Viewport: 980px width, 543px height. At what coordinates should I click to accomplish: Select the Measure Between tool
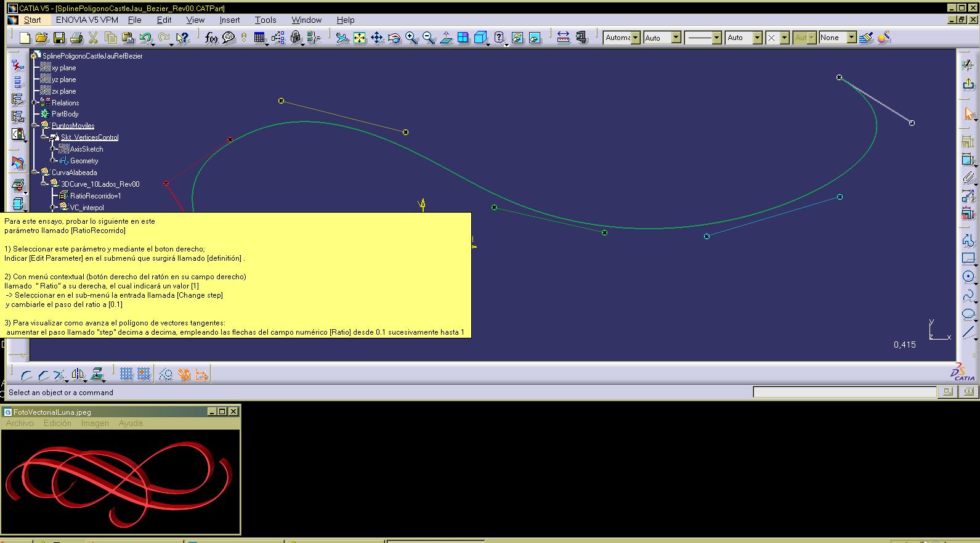tap(563, 38)
